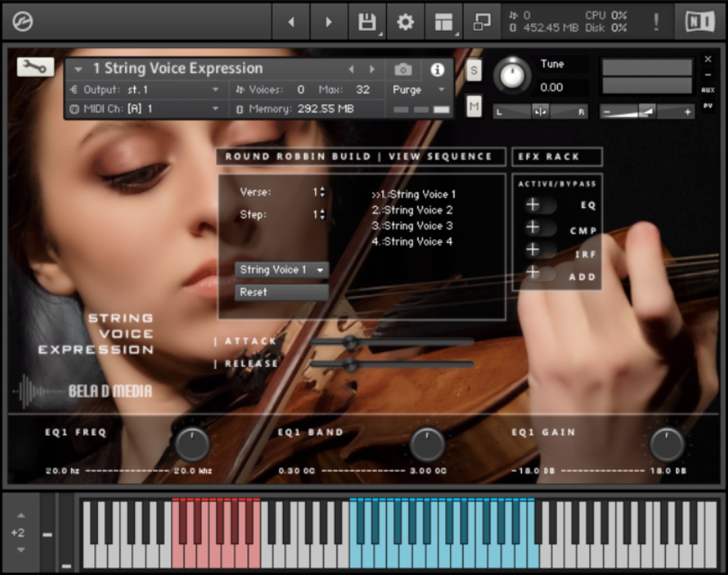Click the workspace layout icon in the toolbar
The width and height of the screenshot is (728, 575).
pos(442,21)
